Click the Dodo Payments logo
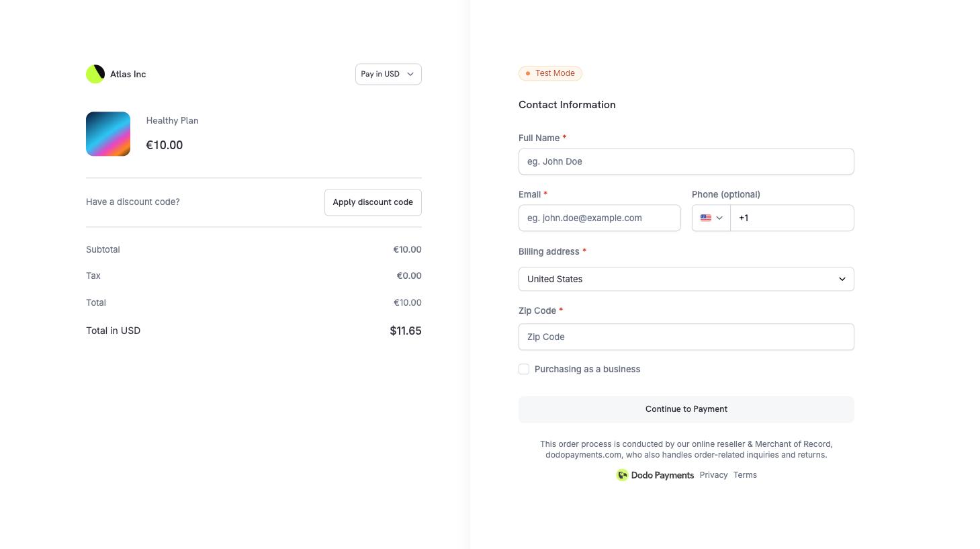 622,475
